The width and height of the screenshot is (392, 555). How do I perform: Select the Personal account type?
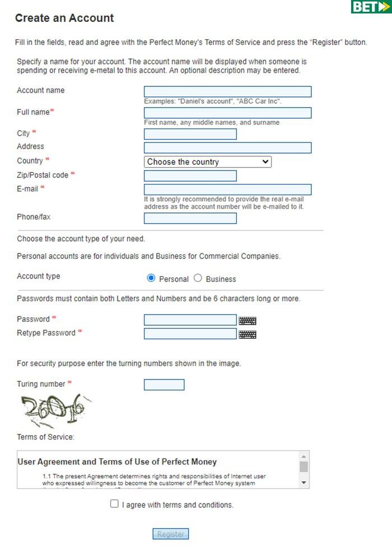pyautogui.click(x=151, y=279)
